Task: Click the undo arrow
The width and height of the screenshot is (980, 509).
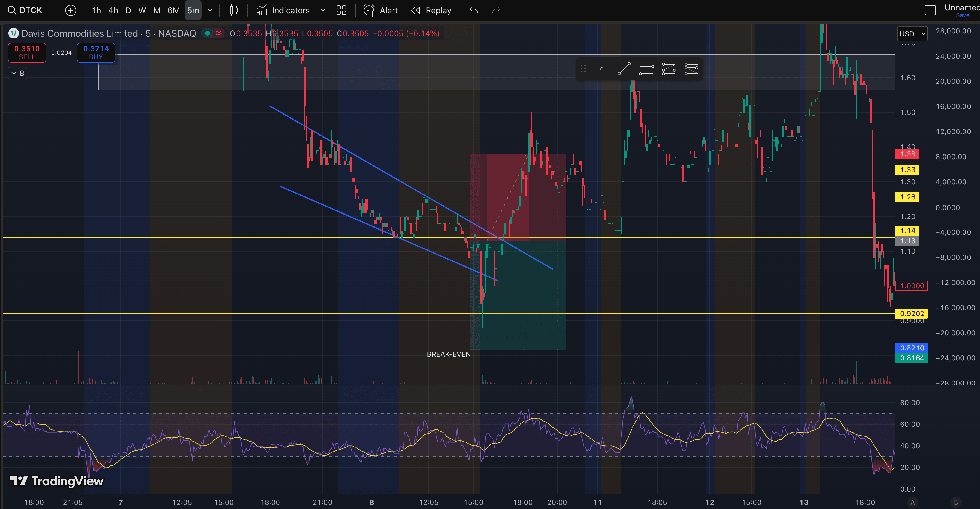Action: point(474,10)
